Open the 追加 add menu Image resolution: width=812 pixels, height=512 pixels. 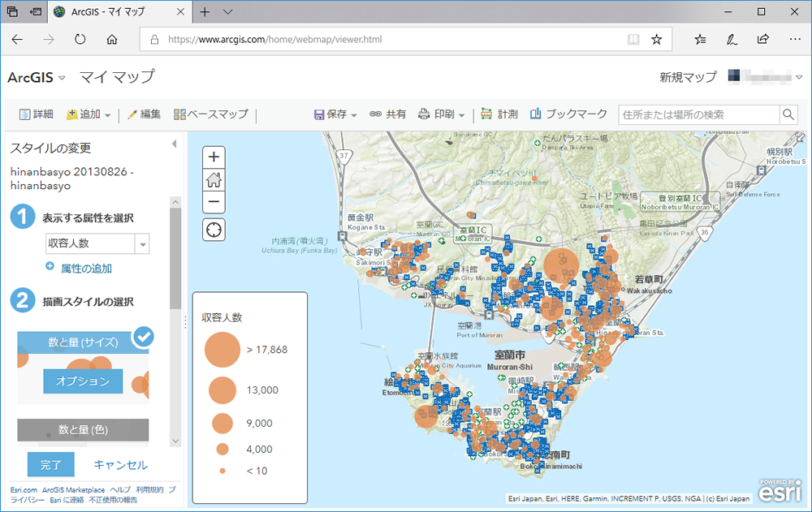(89, 114)
